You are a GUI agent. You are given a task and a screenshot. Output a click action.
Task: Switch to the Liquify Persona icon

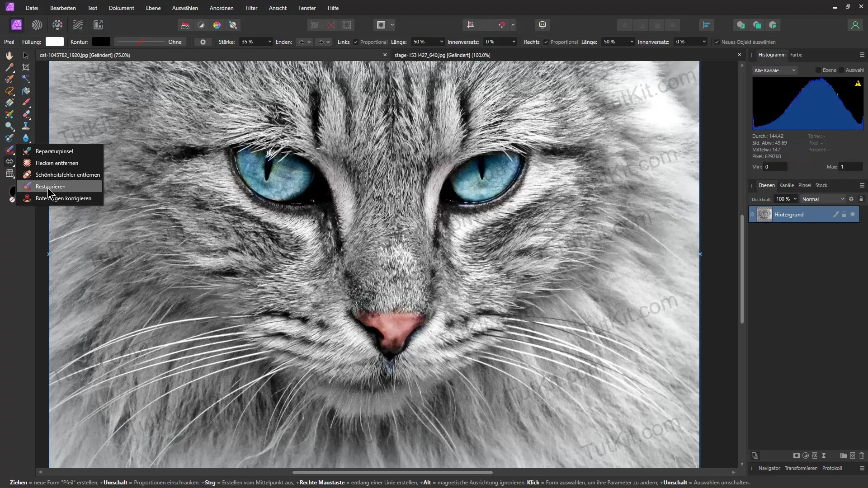point(37,25)
